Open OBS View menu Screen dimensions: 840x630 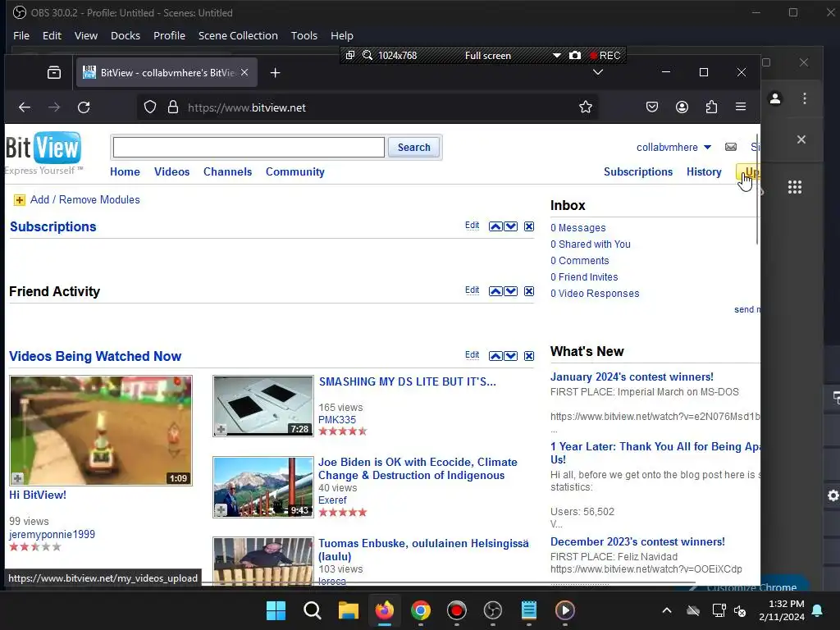85,35
